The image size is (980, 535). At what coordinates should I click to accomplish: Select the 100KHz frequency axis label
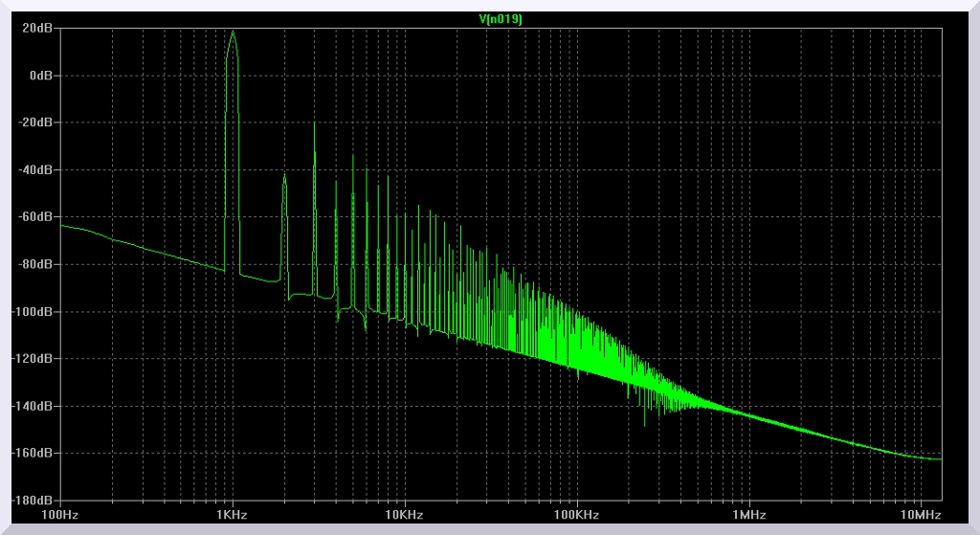click(x=576, y=515)
